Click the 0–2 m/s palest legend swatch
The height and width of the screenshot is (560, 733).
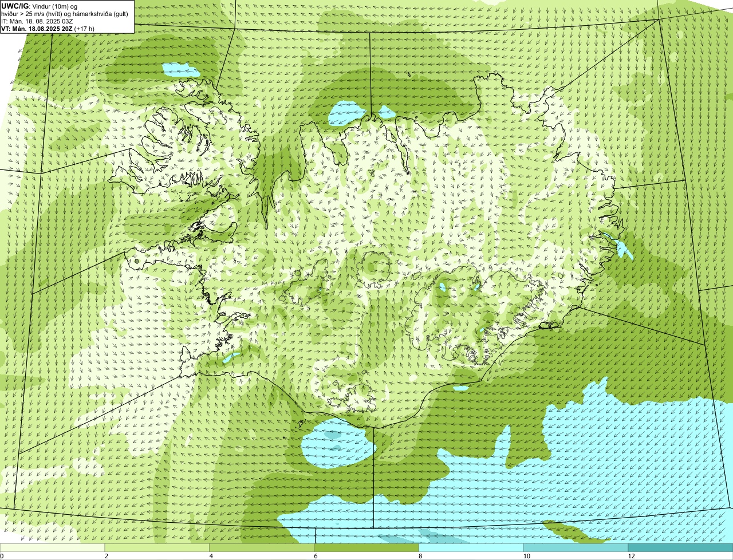click(52, 548)
